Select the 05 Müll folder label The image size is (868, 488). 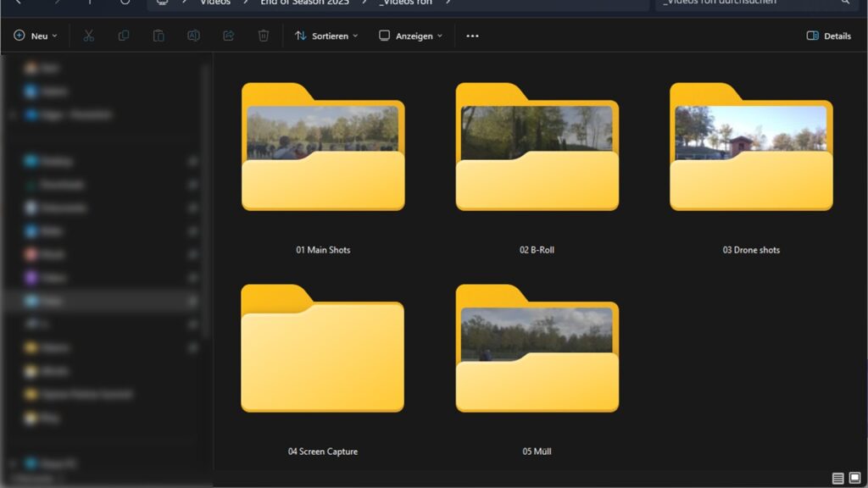pos(537,452)
